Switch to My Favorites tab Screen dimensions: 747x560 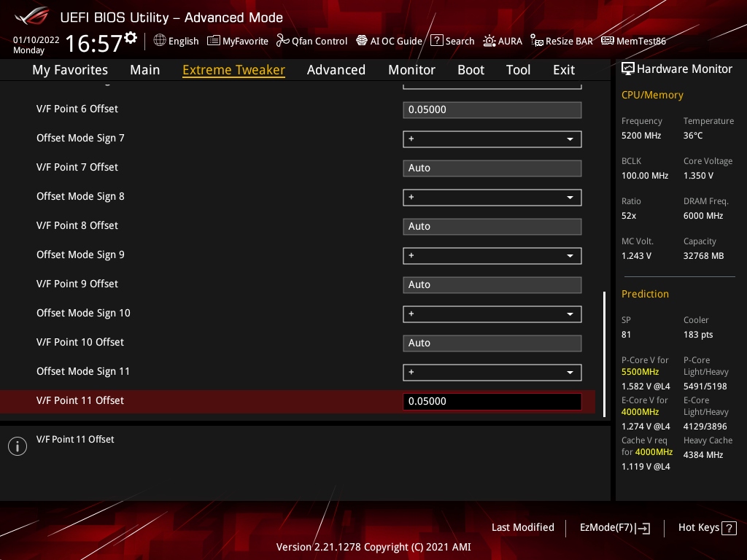click(x=70, y=70)
